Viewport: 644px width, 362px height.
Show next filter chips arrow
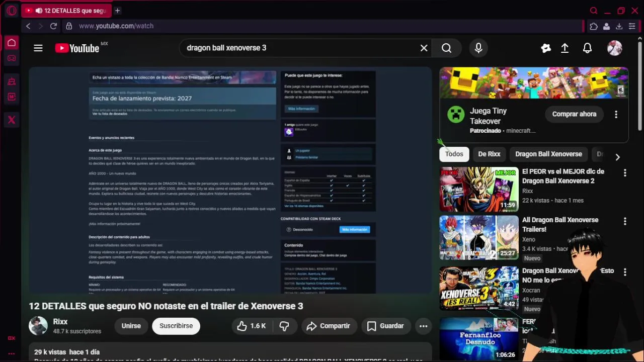[x=617, y=156]
